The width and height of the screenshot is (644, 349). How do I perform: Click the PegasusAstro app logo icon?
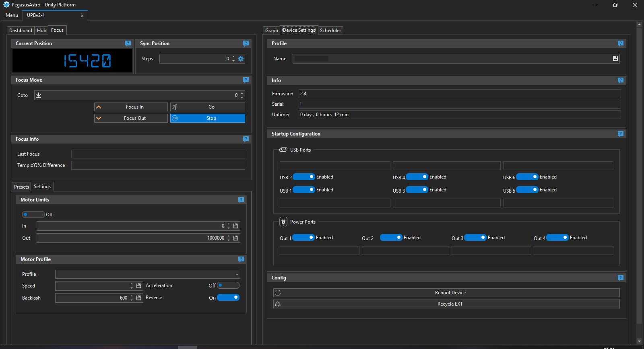6,5
